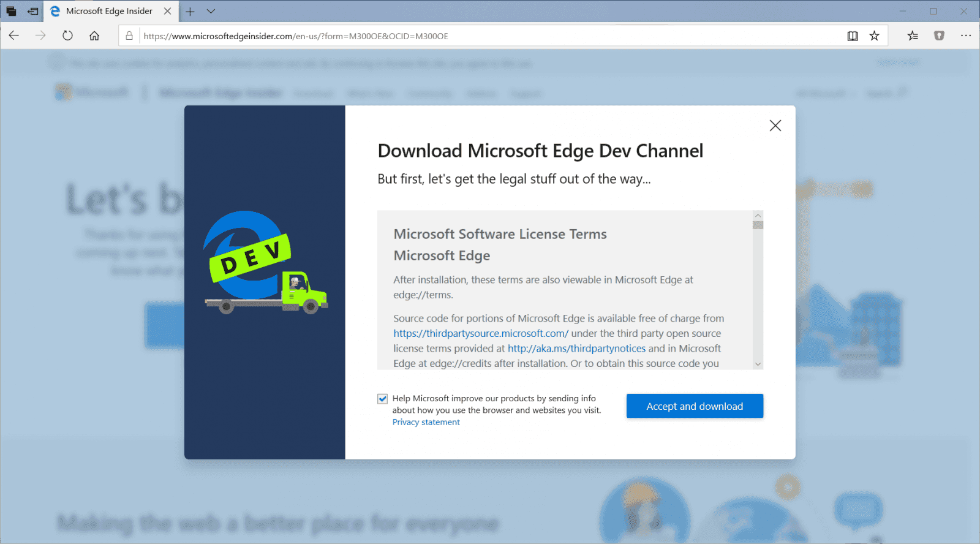Maximize the browser window
Viewport: 980px width, 544px height.
(x=933, y=11)
